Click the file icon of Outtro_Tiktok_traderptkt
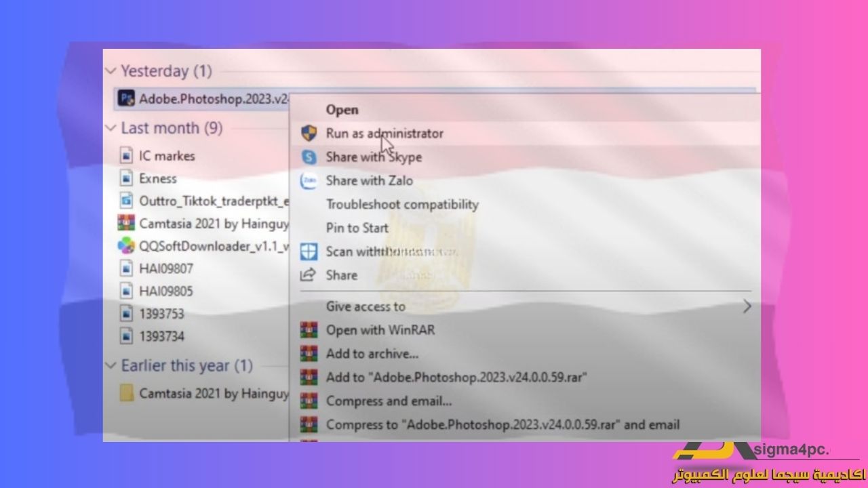Image resolution: width=868 pixels, height=488 pixels. tap(126, 201)
